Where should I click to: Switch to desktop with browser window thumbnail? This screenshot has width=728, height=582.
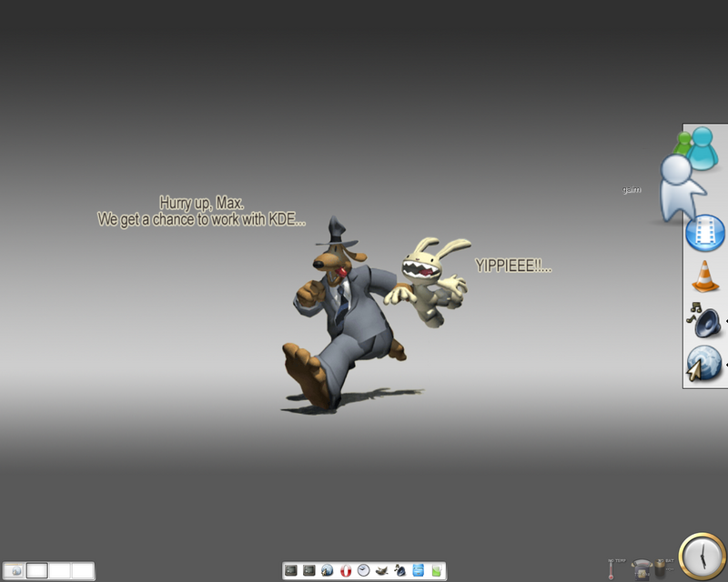click(14, 570)
